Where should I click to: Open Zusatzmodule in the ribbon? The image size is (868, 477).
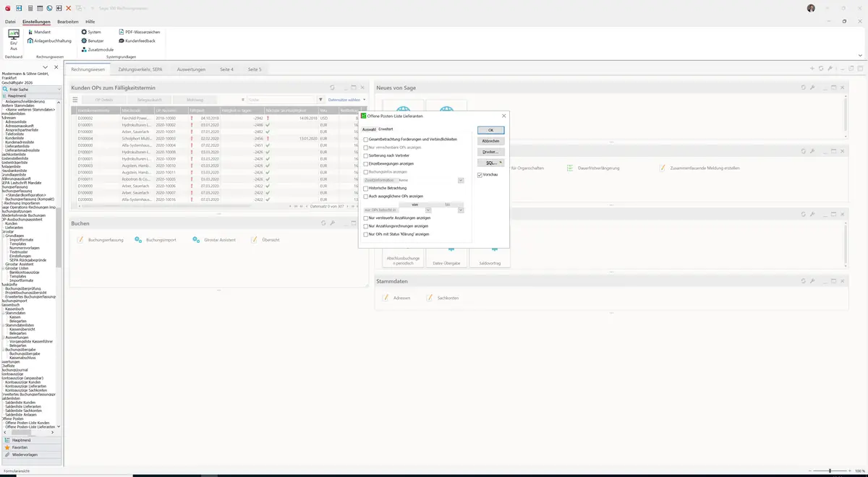coord(98,49)
